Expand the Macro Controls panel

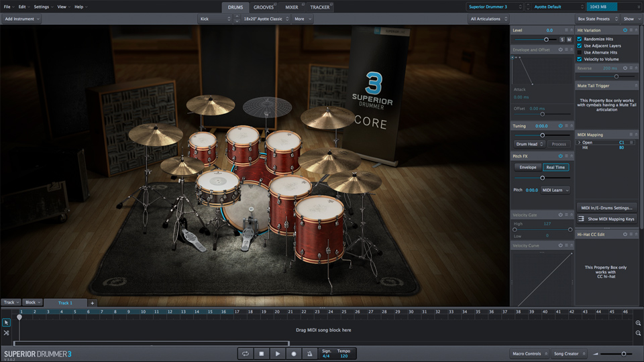click(529, 353)
